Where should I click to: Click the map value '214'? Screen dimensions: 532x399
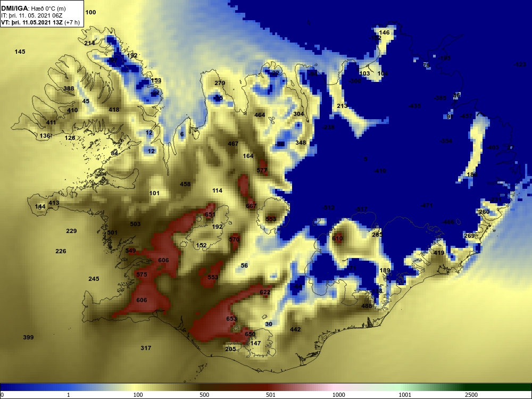click(x=89, y=43)
